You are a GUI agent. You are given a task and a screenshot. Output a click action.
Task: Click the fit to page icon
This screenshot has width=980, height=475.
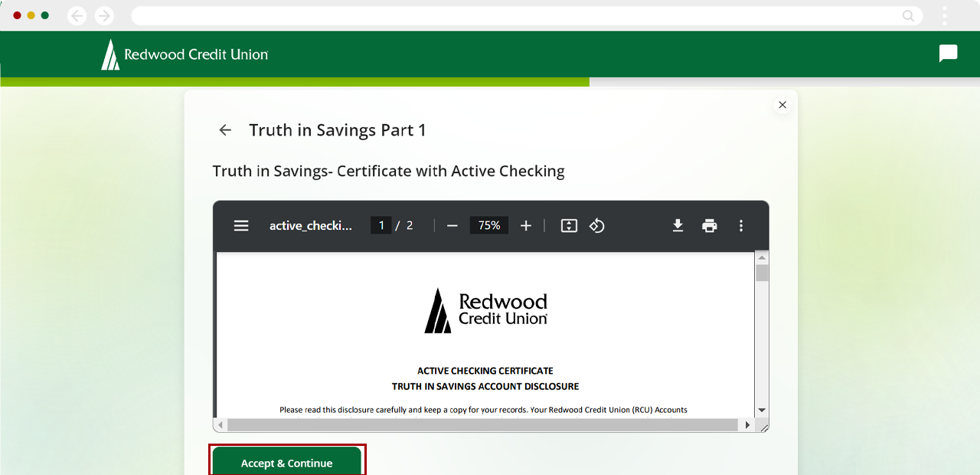569,225
